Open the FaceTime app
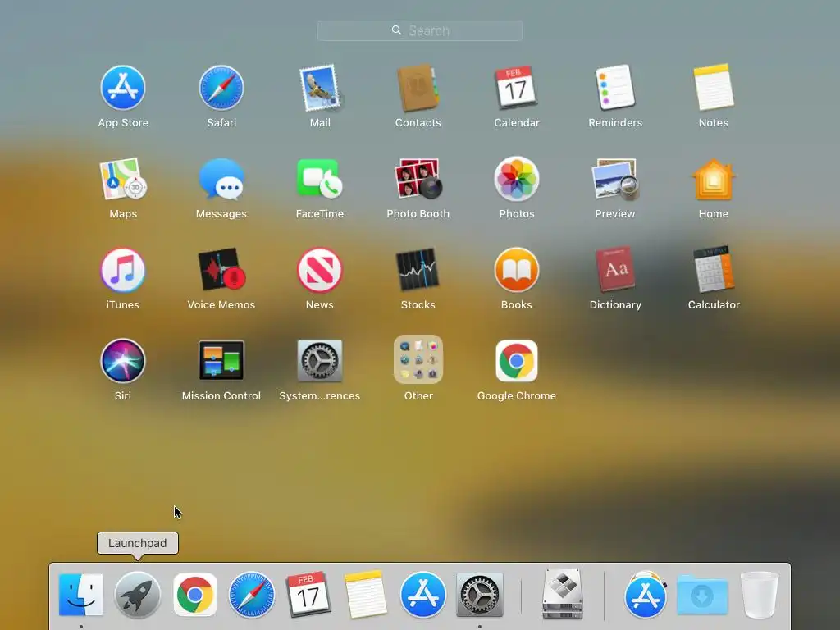This screenshot has height=630, width=840. tap(320, 179)
